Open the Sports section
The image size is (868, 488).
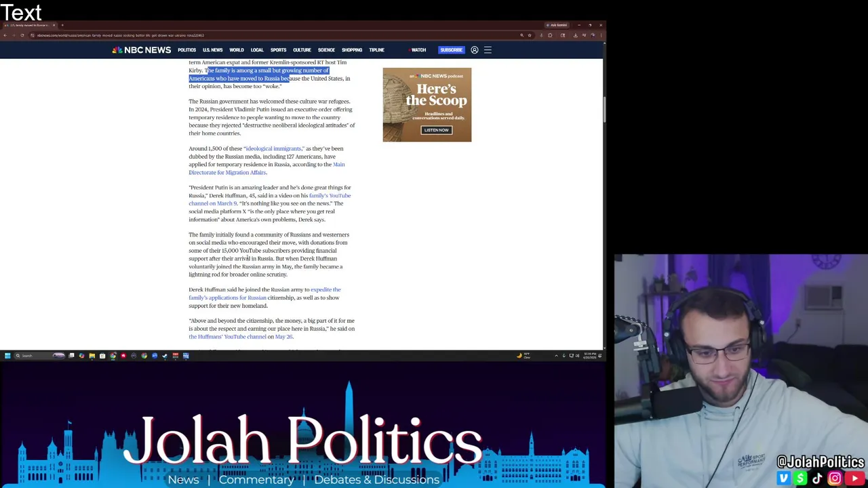click(x=278, y=50)
